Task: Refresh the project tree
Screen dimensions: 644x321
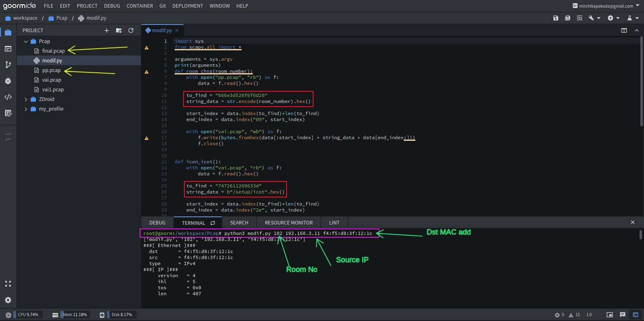Action: coord(131,30)
